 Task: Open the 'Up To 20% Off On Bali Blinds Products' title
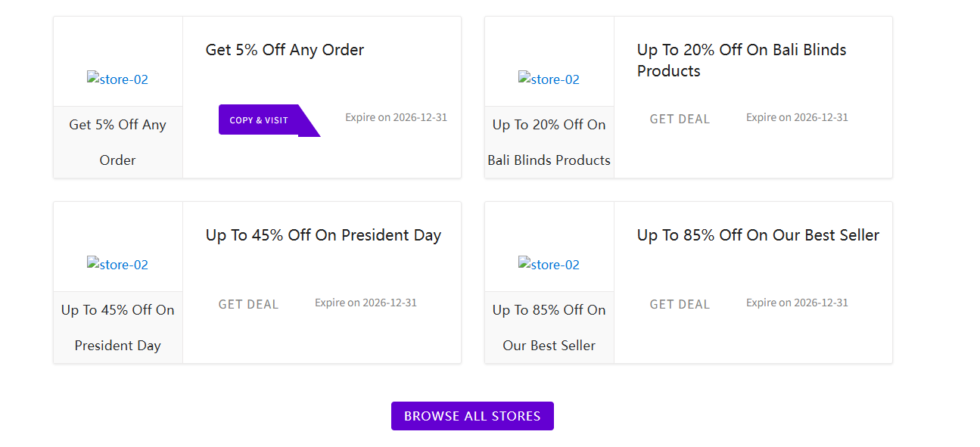coord(741,60)
